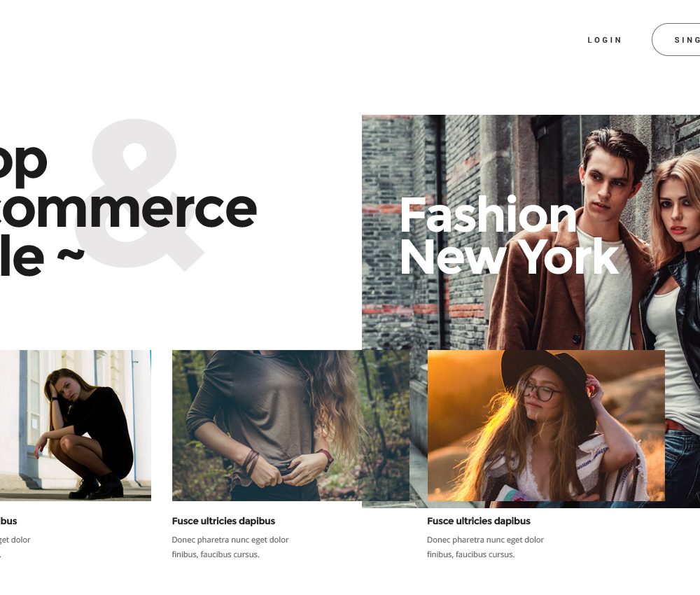This screenshot has height=595, width=700.
Task: Click the outlined SING UP button
Action: click(x=676, y=40)
